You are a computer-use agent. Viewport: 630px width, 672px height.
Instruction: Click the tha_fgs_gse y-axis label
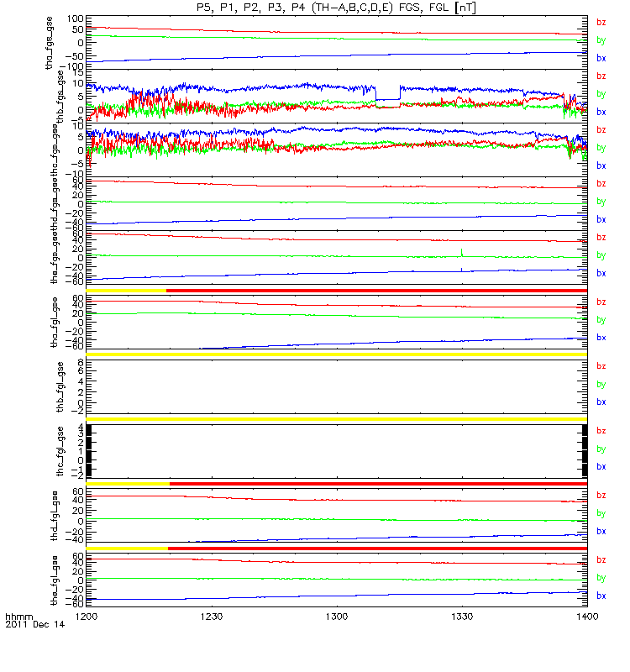(50, 43)
